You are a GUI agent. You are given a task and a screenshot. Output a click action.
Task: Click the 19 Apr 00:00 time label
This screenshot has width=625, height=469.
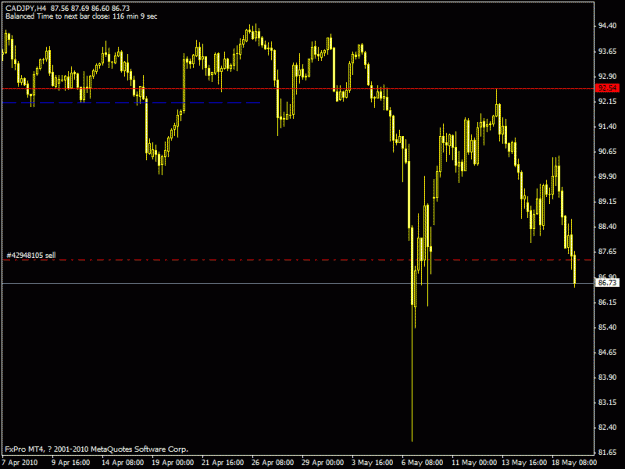(x=173, y=463)
